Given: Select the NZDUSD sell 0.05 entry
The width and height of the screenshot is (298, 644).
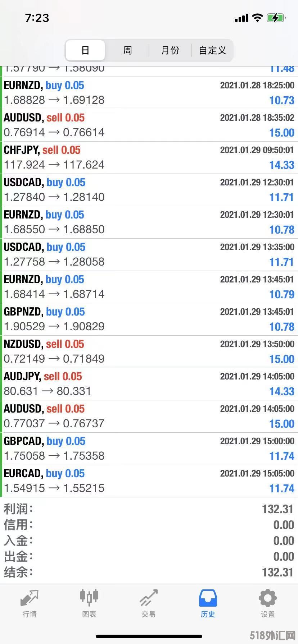Looking at the screenshot, I should tap(149, 352).
